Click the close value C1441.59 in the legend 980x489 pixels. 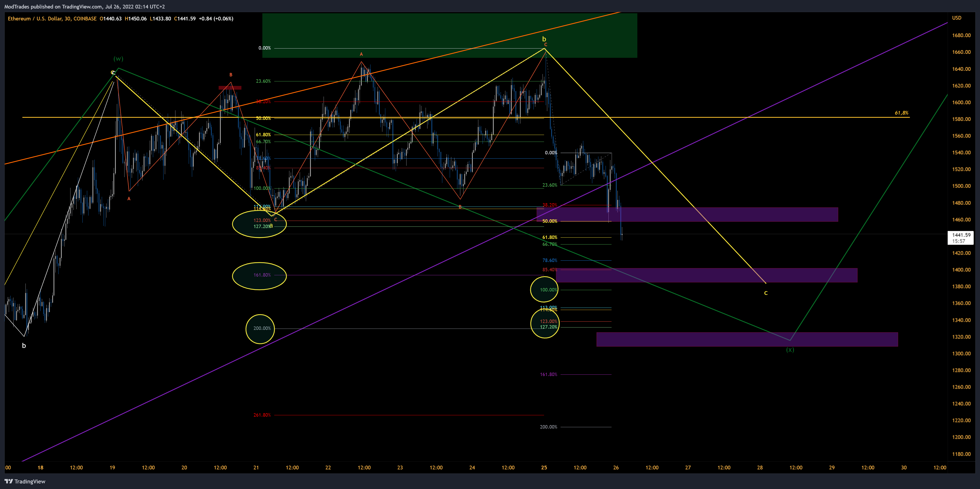click(x=185, y=19)
